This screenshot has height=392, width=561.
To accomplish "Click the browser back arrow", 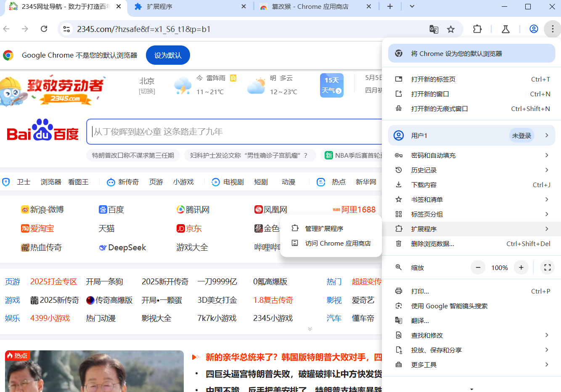I will (x=6, y=29).
